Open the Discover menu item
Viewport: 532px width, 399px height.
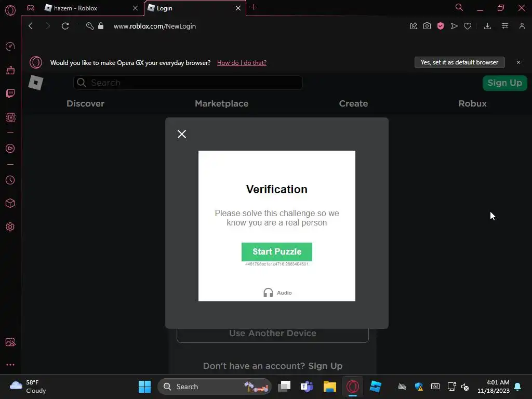[86, 103]
